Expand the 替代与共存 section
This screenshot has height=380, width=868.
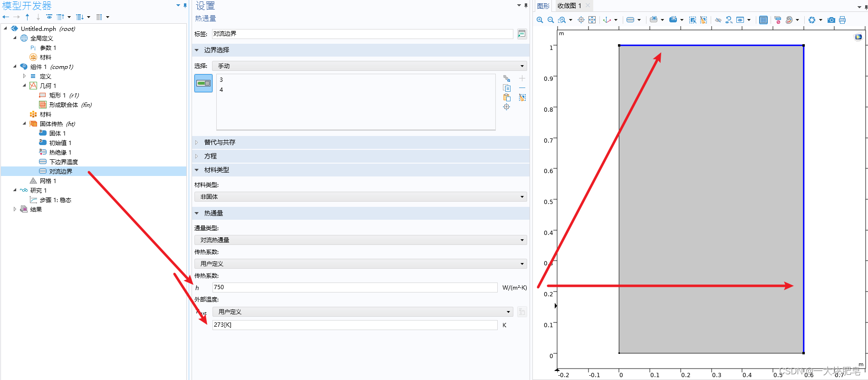coord(197,142)
